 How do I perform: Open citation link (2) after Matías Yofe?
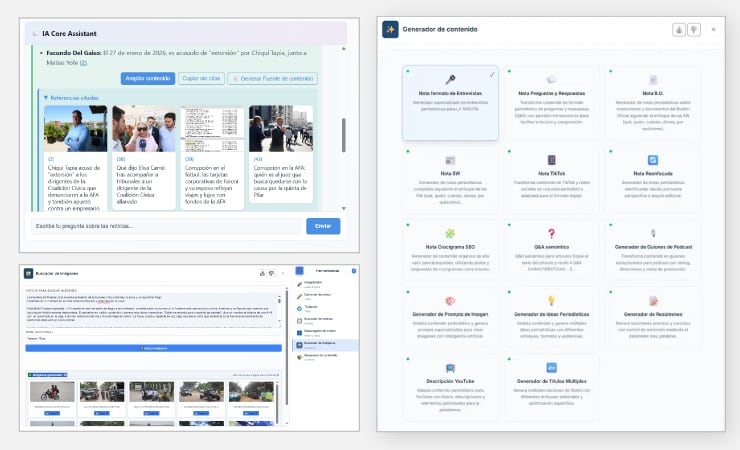tap(83, 63)
